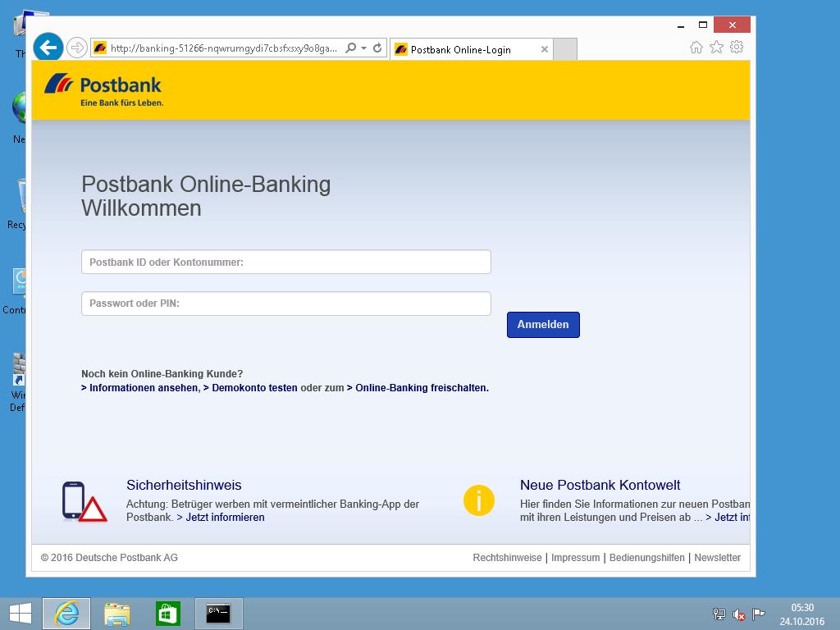
Task: Open Impressum footer link
Action: click(x=575, y=558)
